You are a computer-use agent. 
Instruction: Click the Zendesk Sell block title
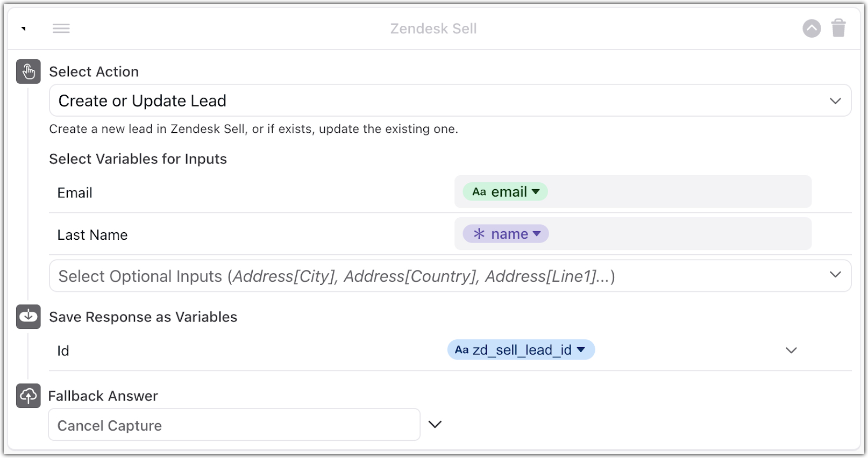pos(433,28)
